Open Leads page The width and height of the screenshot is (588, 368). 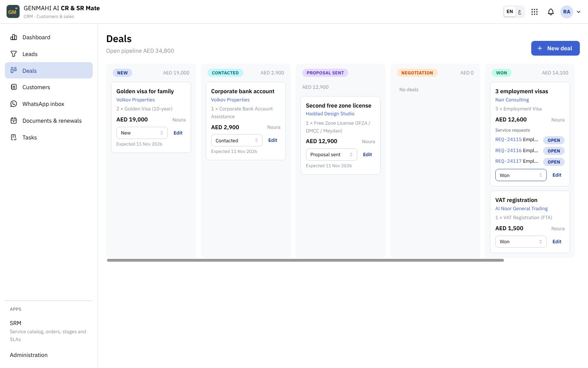coord(49,54)
